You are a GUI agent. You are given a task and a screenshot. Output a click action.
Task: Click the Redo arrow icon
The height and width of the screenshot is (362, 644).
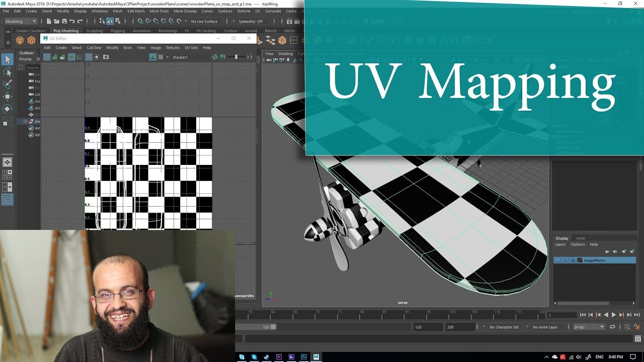[79, 21]
